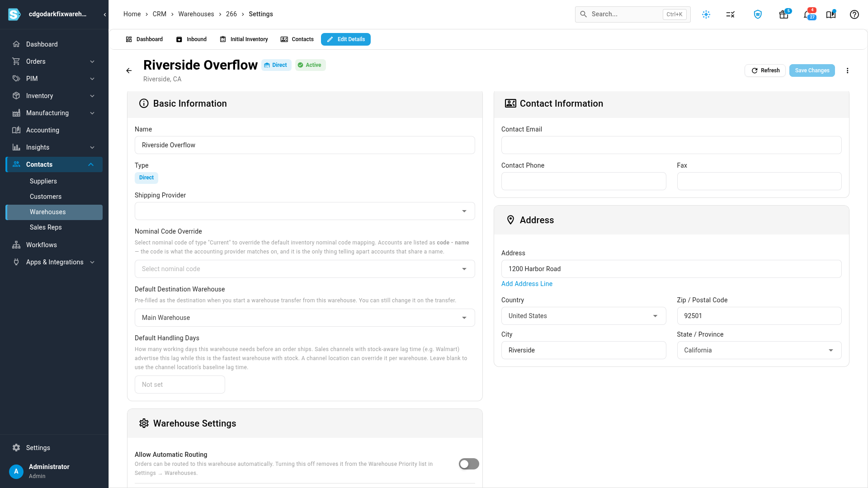The image size is (868, 488).
Task: Click the Refresh button
Action: [x=765, y=70]
